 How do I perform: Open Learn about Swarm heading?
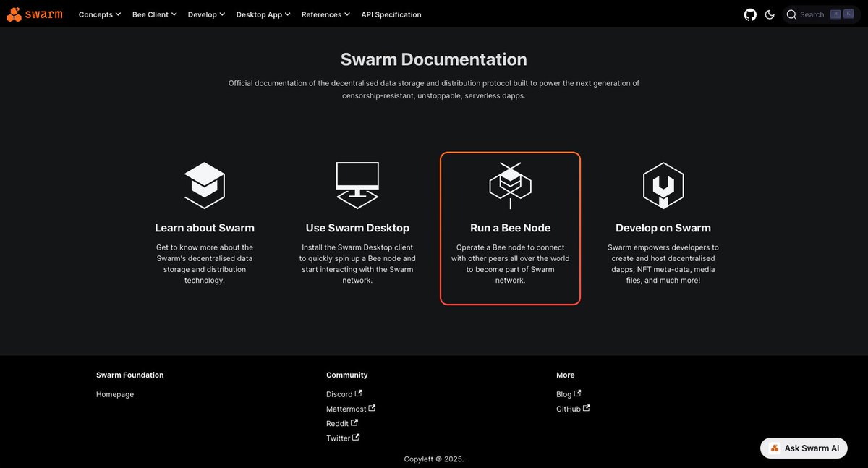[205, 228]
